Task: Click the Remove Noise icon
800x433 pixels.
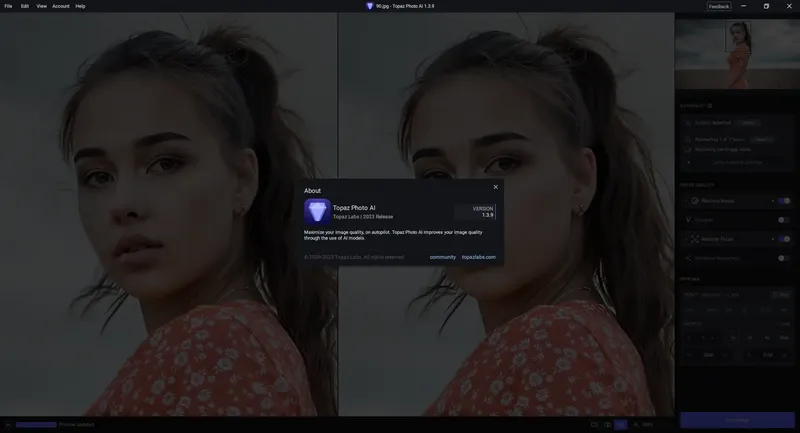Action: pos(694,201)
